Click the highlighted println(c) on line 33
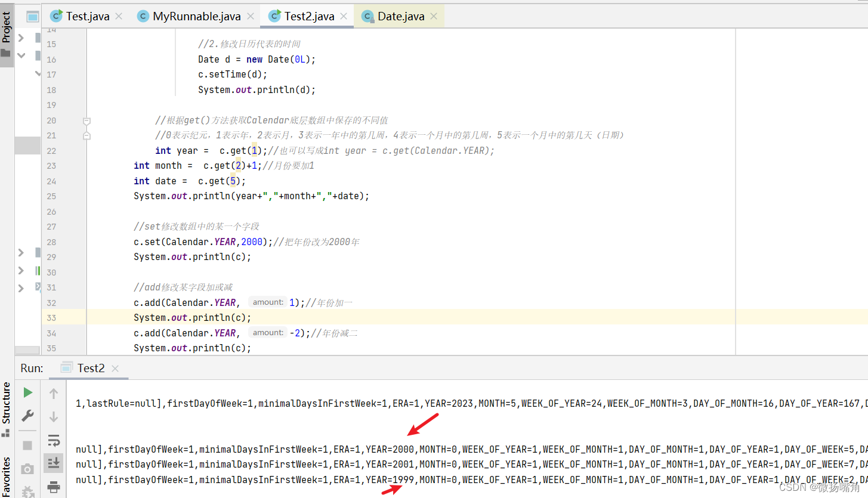This screenshot has width=868, height=498. point(192,318)
